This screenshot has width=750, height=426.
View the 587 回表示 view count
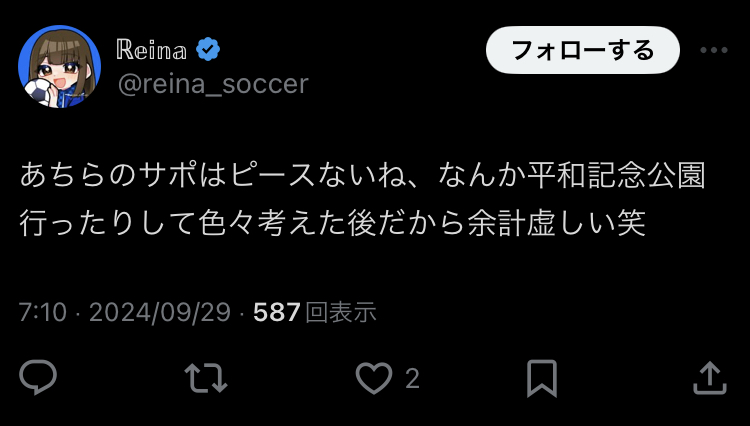tap(315, 312)
